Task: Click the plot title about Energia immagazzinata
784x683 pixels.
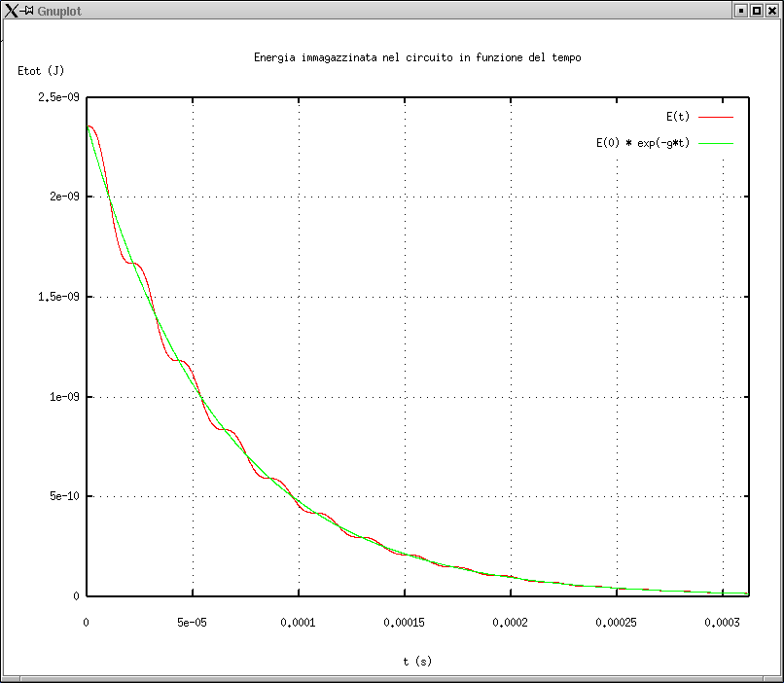Action: (417, 57)
